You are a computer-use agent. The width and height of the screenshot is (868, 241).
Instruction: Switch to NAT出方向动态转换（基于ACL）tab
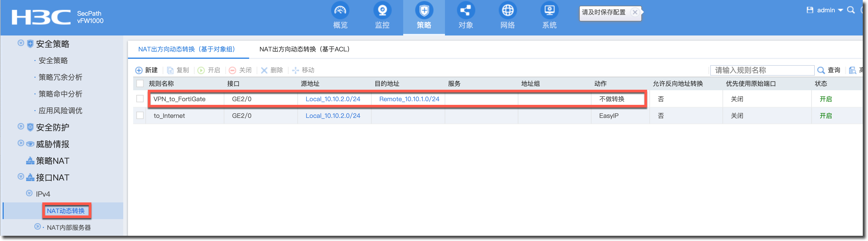pyautogui.click(x=304, y=50)
